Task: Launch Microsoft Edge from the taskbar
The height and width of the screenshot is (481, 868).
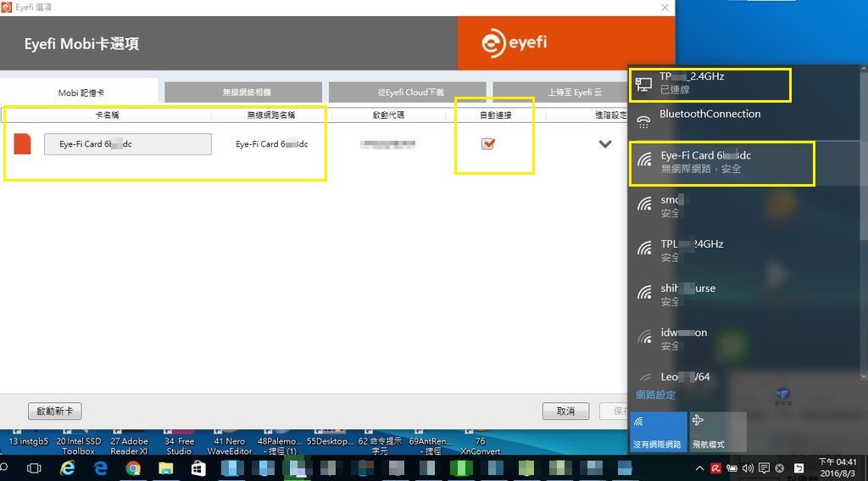Action: pos(100,468)
